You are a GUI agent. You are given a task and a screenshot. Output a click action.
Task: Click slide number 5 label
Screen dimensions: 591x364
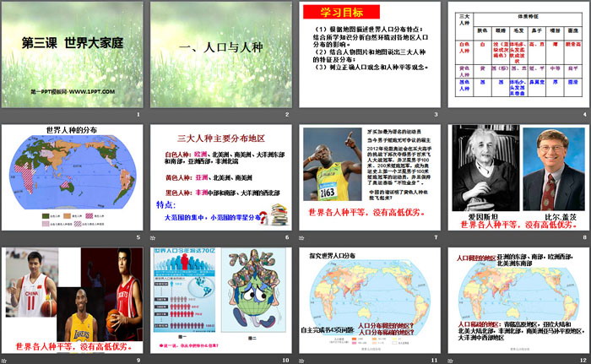138,237
